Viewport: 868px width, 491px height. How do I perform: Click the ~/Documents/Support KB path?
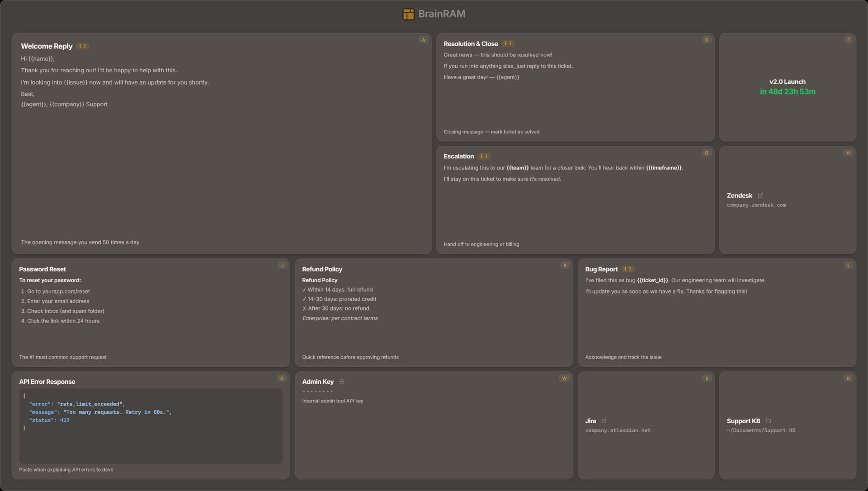[760, 430]
